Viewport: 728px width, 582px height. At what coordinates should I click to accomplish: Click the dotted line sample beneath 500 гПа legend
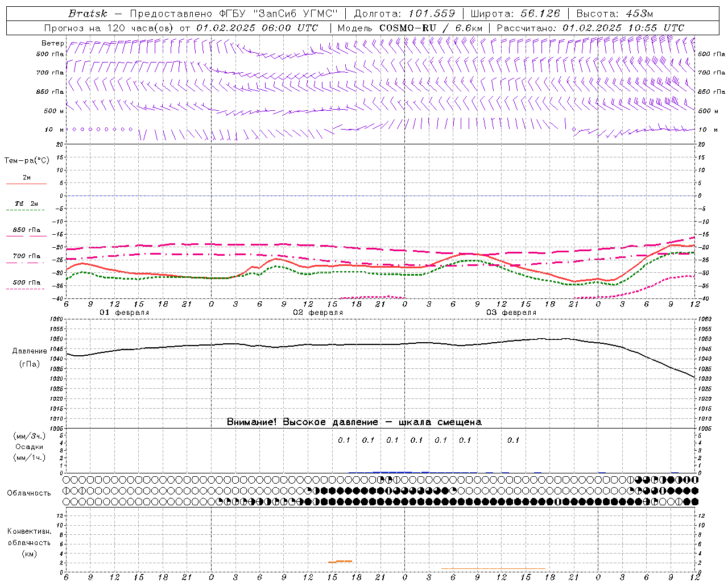(x=25, y=289)
